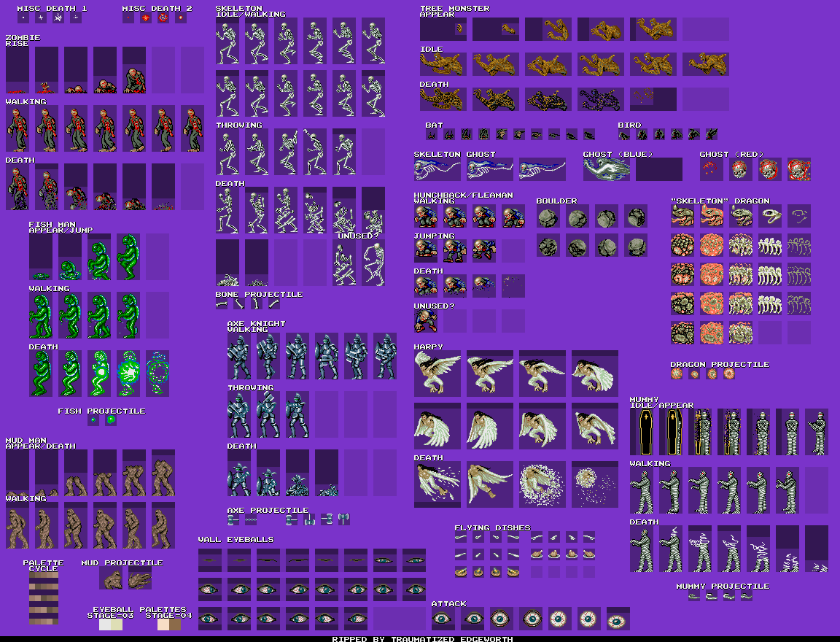
Task: Select the first mud projectile sprite
Action: [111, 579]
